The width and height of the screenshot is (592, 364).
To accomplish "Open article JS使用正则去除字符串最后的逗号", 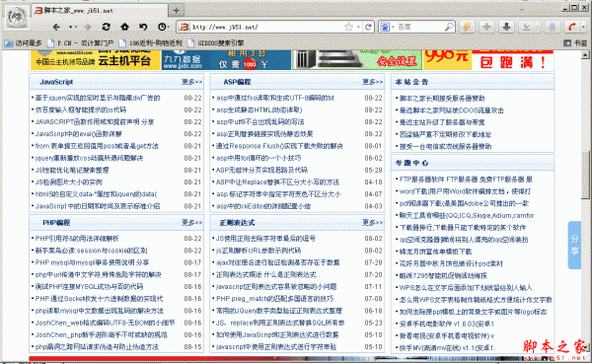I will pyautogui.click(x=265, y=239).
